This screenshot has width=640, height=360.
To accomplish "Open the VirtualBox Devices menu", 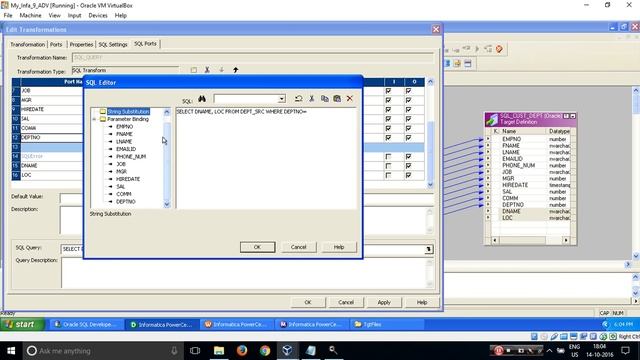I will click(x=98, y=16).
